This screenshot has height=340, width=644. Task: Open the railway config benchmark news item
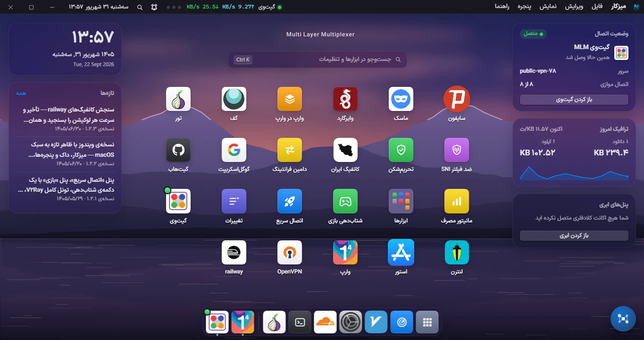click(x=65, y=119)
